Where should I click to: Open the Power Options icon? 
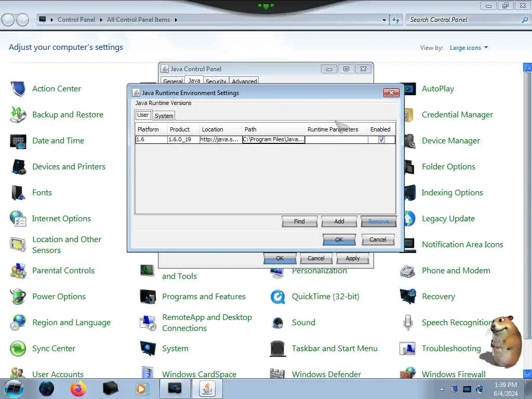coord(18,297)
